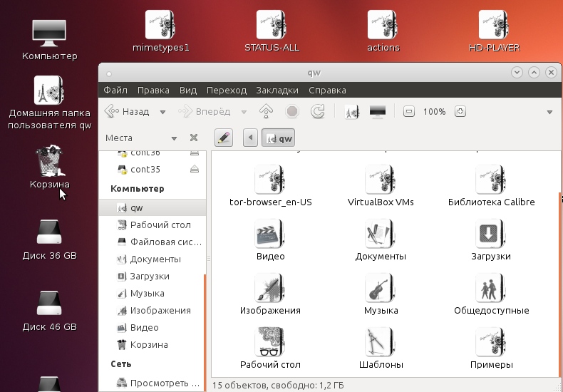This screenshot has width=563, height=392.
Task: Open Computer location from the toolbar
Action: 378,111
